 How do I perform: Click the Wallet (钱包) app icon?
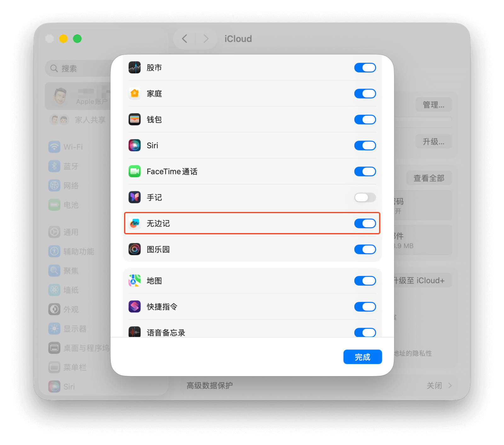[135, 119]
